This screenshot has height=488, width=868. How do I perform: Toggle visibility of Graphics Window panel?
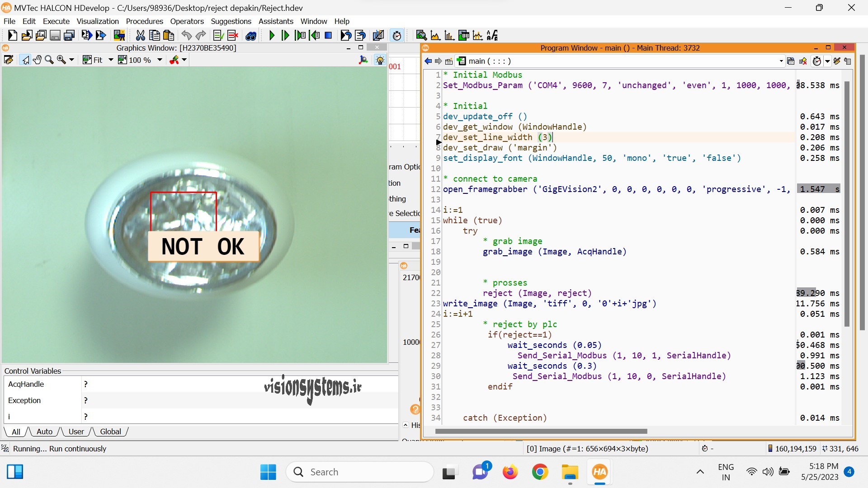[377, 47]
